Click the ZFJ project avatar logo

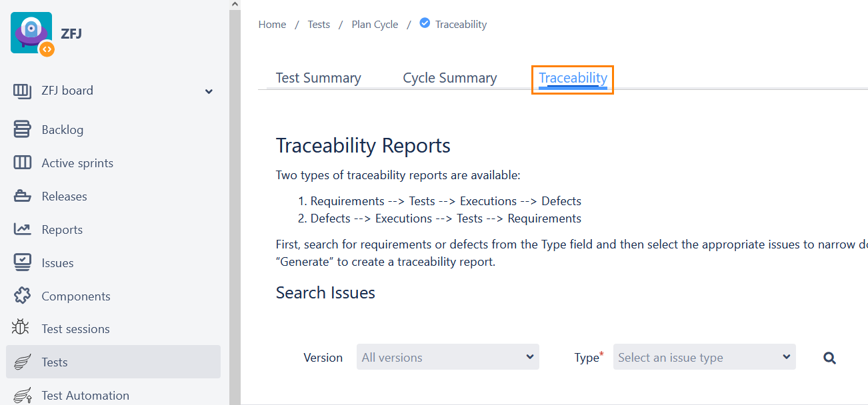tap(31, 32)
